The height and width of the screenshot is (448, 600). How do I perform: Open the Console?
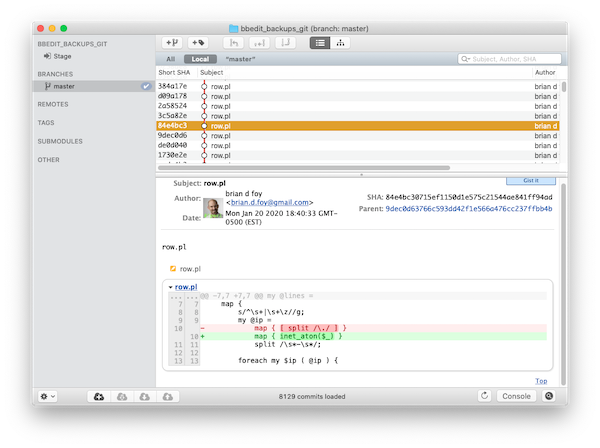[516, 396]
